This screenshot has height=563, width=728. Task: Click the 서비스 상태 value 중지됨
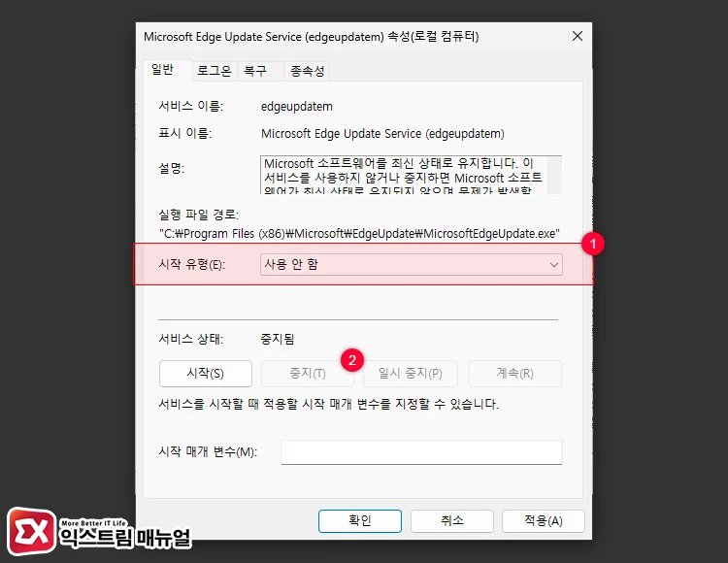[x=278, y=339]
